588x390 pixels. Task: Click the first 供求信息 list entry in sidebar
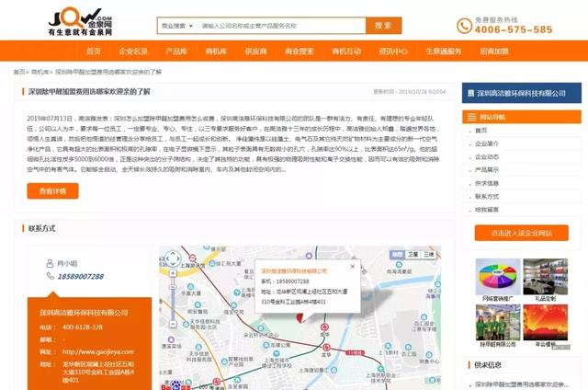pos(521,384)
